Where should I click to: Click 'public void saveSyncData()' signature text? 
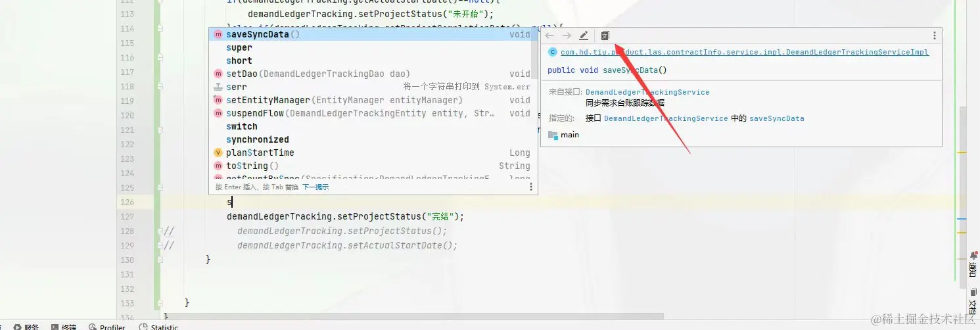point(607,70)
